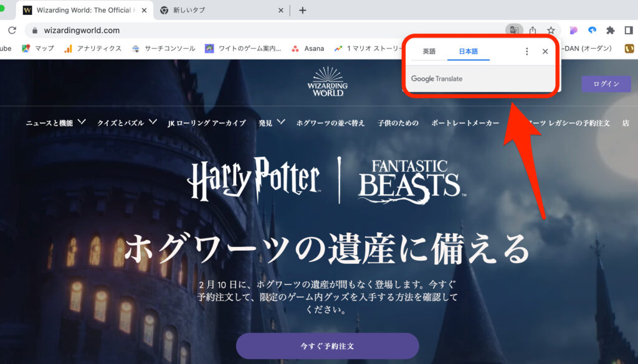Open the 1 マリオ ストーリー bookmark
Screen dimensions: 638x364
pos(368,49)
